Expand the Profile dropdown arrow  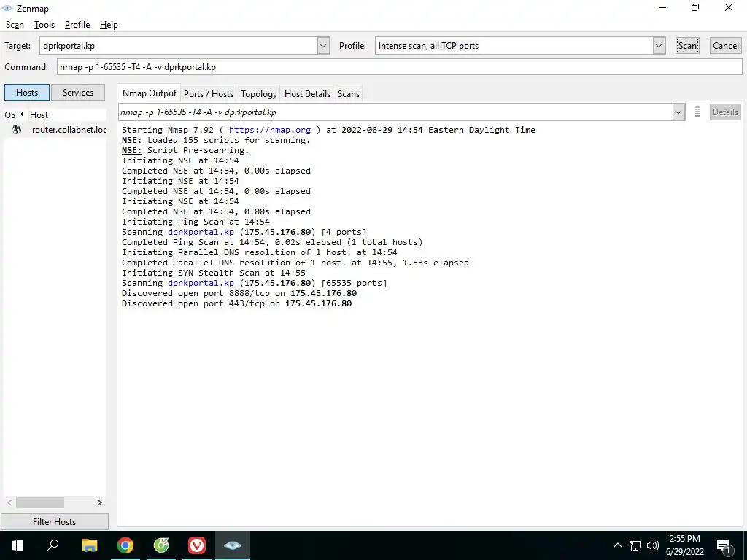pyautogui.click(x=659, y=46)
